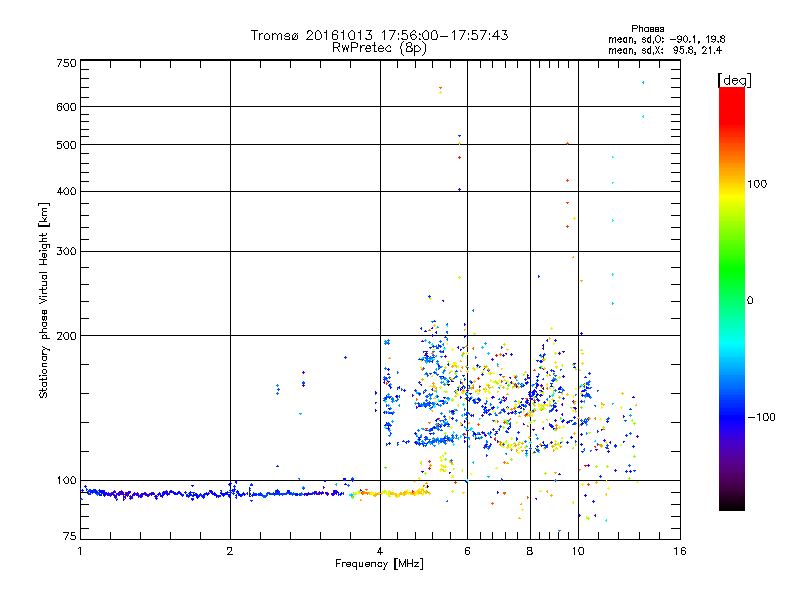Click the y-axis label '400'
This screenshot has width=800, height=600.
(x=66, y=191)
